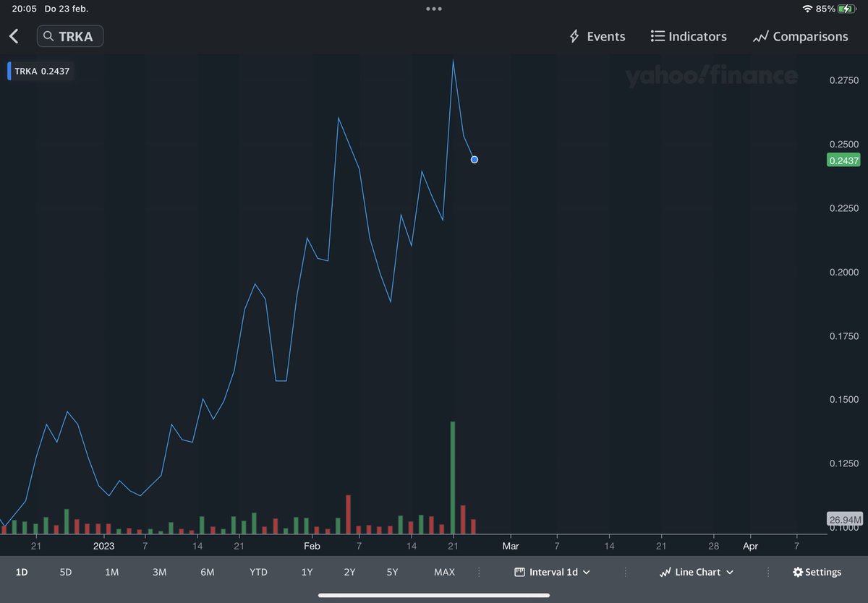Select the 1M range tab

pos(111,572)
